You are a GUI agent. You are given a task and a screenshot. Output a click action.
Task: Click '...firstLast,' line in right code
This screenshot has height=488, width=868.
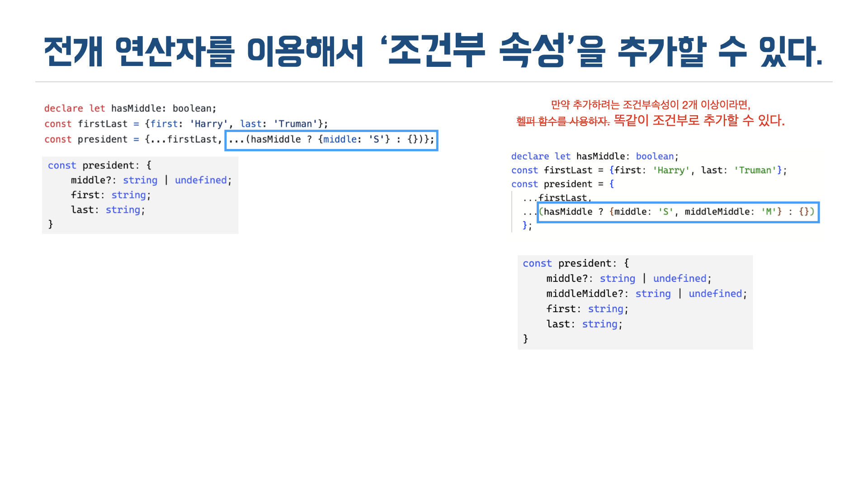(557, 198)
